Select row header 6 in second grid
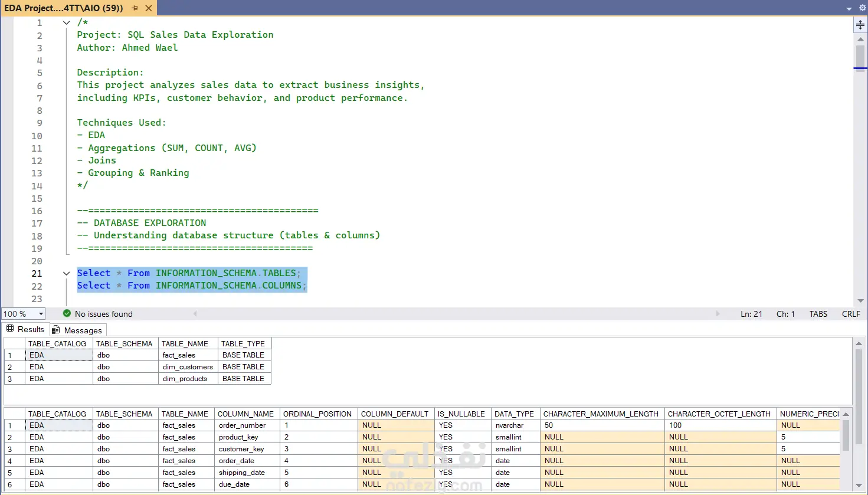 coord(14,484)
